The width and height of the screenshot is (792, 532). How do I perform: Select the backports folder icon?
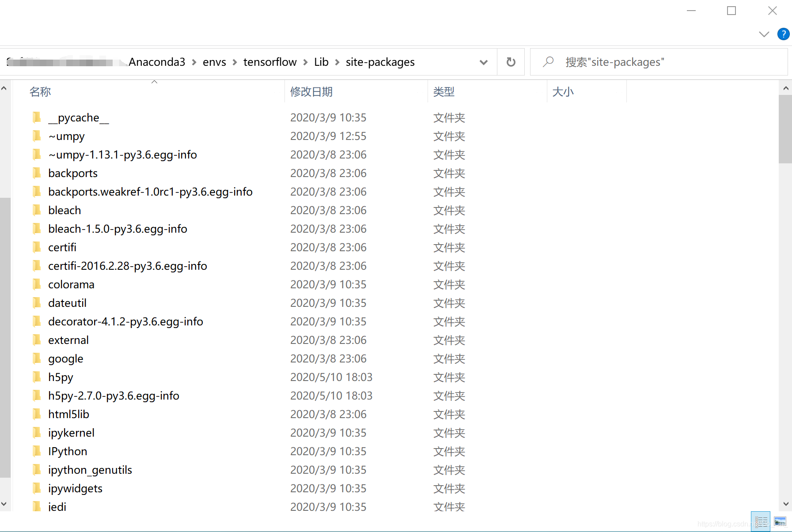tap(37, 173)
